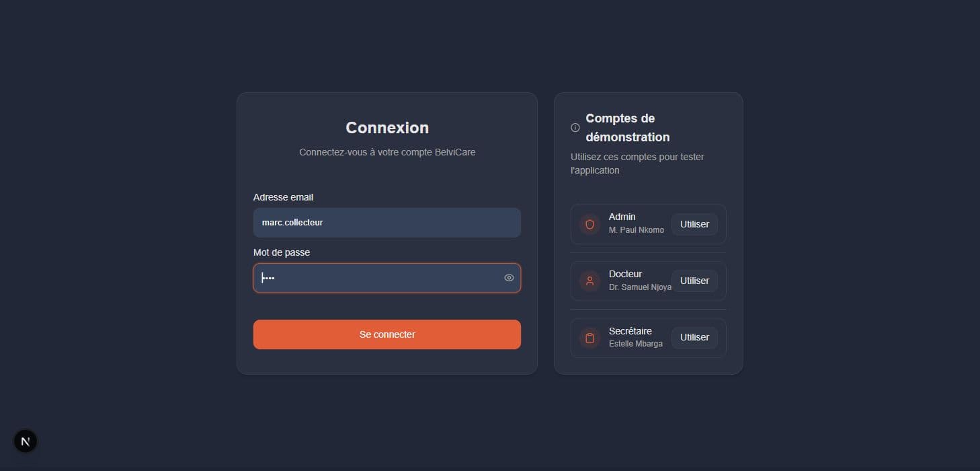Click the Admin shield icon
Screen dimensions: 980x471
[590, 224]
